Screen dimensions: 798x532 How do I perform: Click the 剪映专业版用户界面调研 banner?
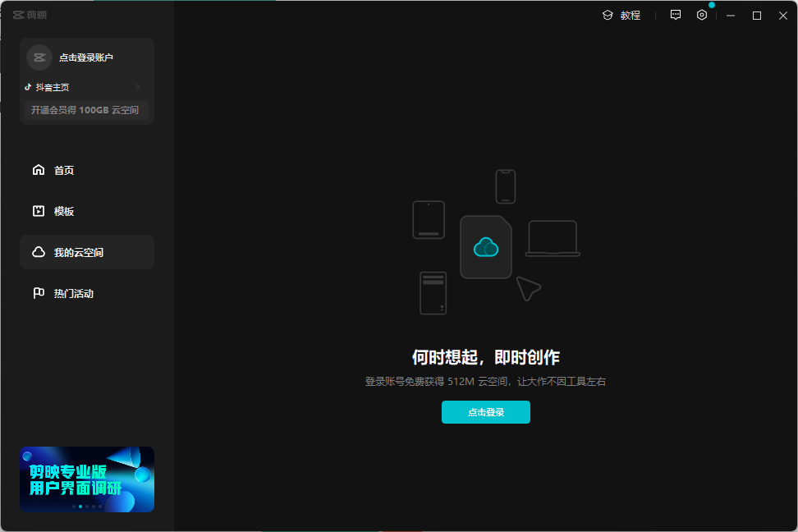86,479
